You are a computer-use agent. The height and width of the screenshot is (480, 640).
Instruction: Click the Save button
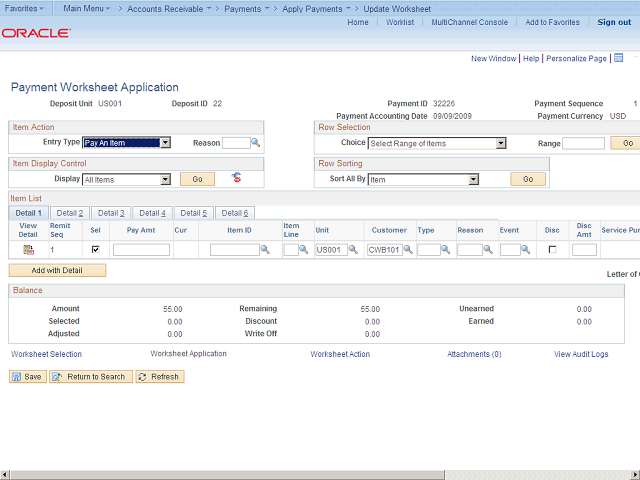click(x=27, y=377)
